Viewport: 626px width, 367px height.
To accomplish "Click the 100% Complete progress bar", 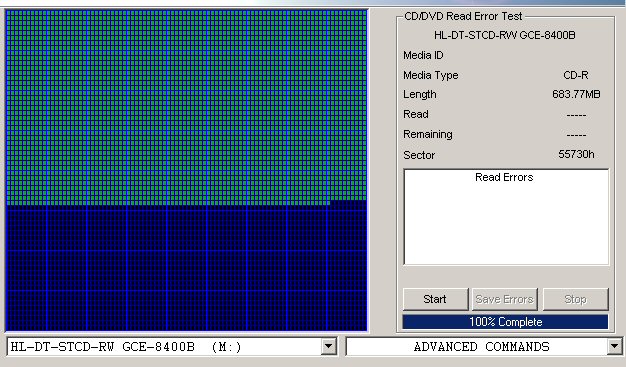I will click(505, 322).
